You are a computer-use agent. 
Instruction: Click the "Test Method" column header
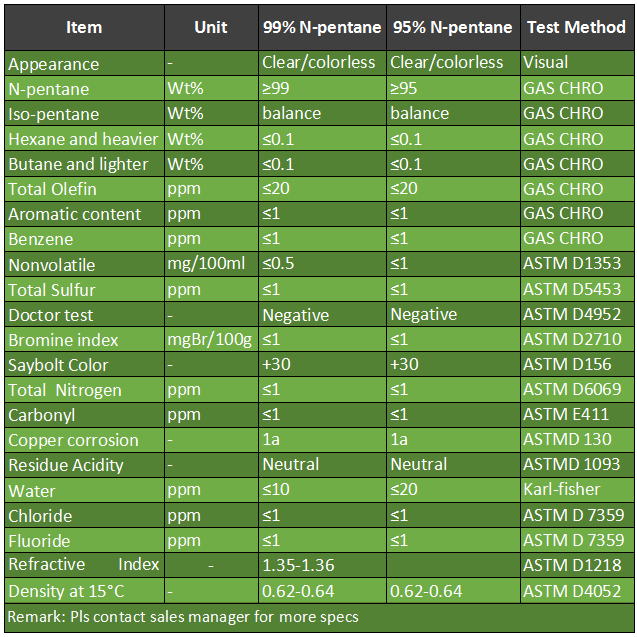pyautogui.click(x=576, y=28)
